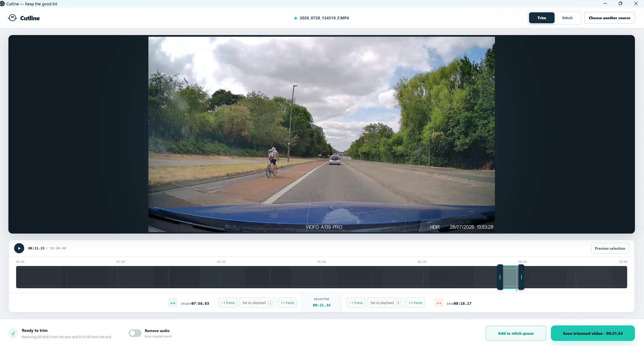Move start forward with +1 frame
This screenshot has height=346, width=644.
pos(287,302)
